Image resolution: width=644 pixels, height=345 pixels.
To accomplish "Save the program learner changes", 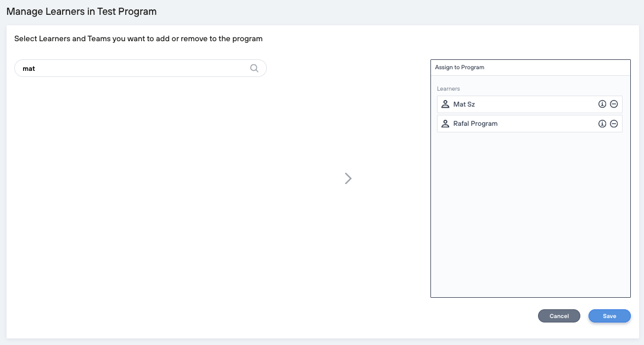I will click(x=609, y=316).
